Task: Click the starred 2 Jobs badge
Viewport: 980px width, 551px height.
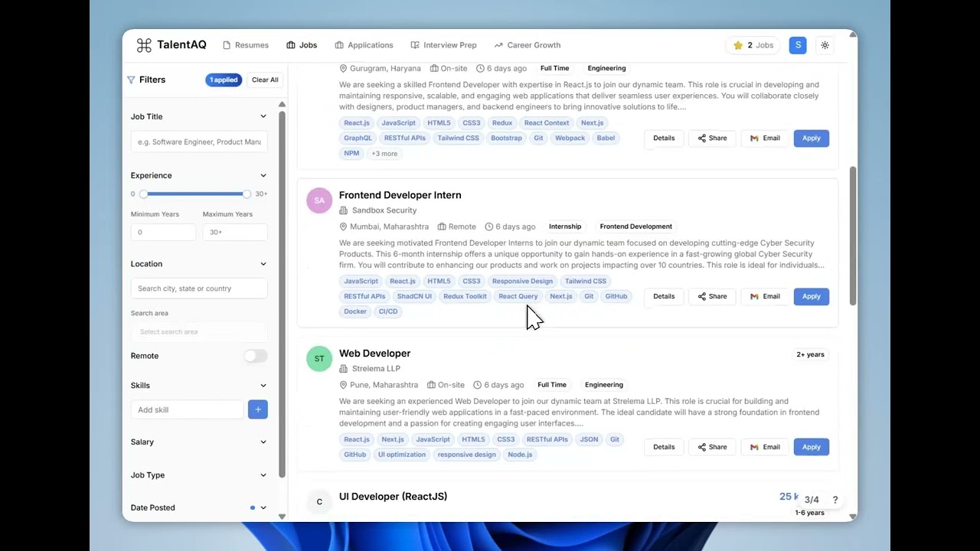Action: point(753,45)
